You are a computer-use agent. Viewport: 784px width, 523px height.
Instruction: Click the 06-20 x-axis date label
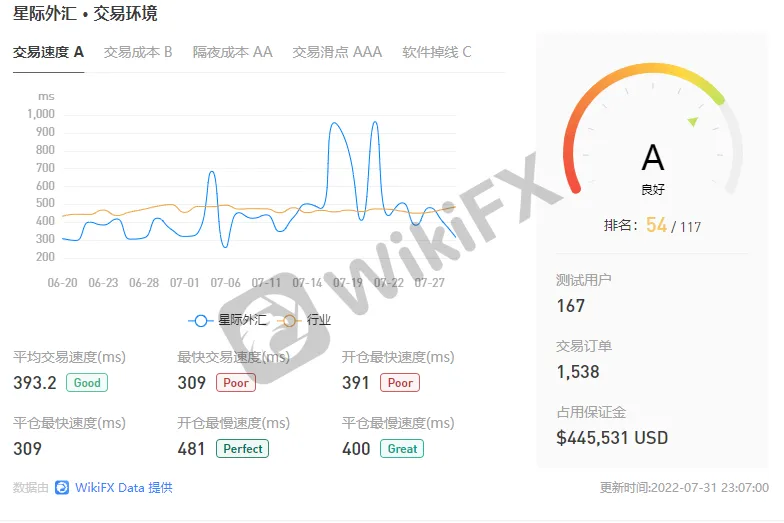click(62, 283)
